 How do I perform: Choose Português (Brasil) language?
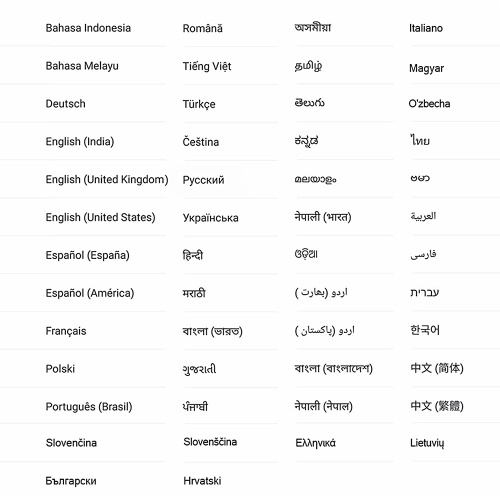click(89, 407)
